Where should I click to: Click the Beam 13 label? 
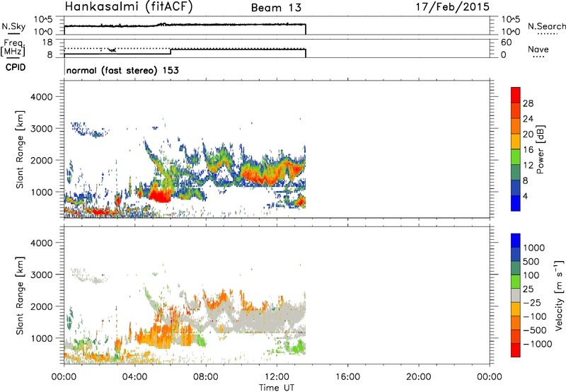coord(276,8)
